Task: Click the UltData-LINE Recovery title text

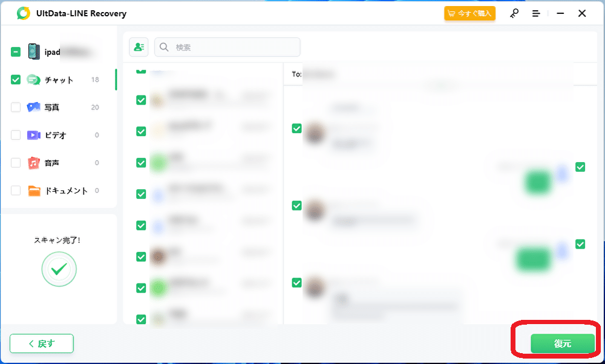Action: tap(82, 13)
